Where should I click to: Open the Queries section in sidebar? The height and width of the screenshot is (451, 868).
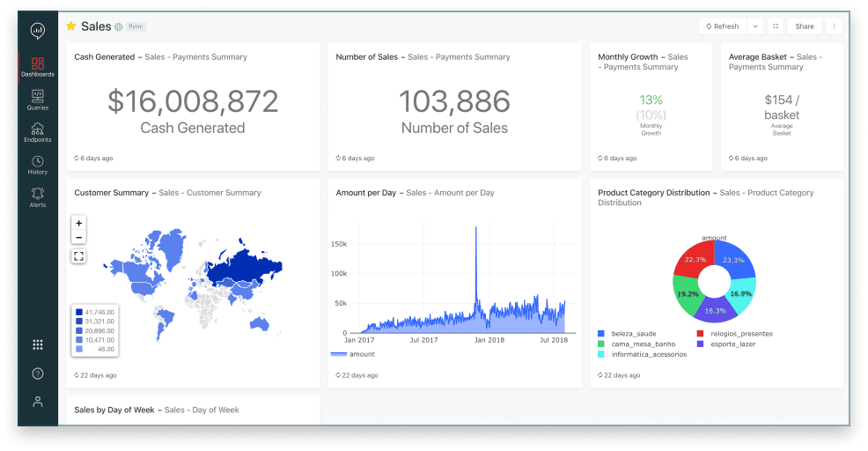point(38,99)
